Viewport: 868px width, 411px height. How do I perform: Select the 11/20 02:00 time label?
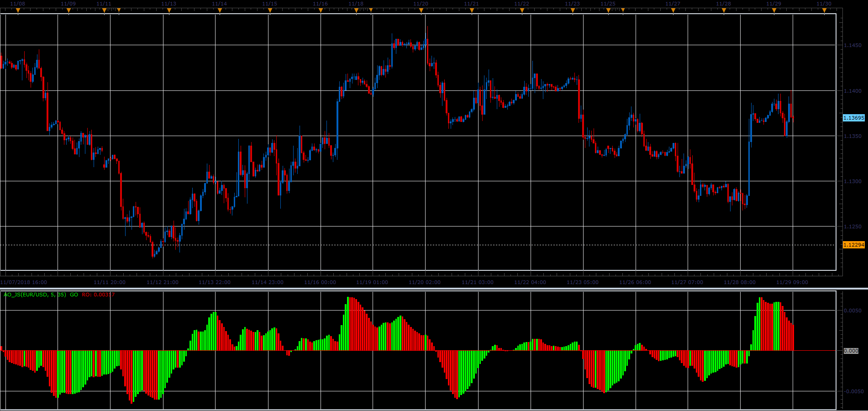[425, 282]
